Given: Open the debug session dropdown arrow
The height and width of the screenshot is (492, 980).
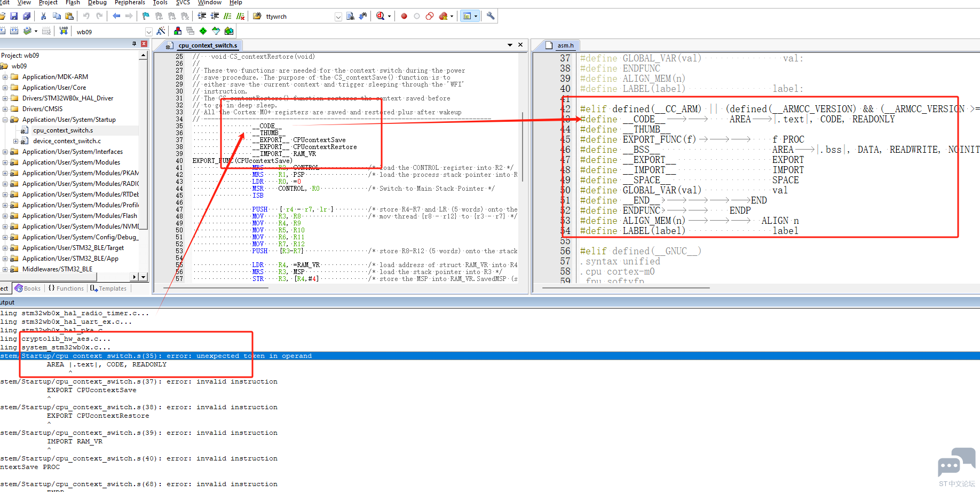Looking at the screenshot, I should (x=389, y=16).
